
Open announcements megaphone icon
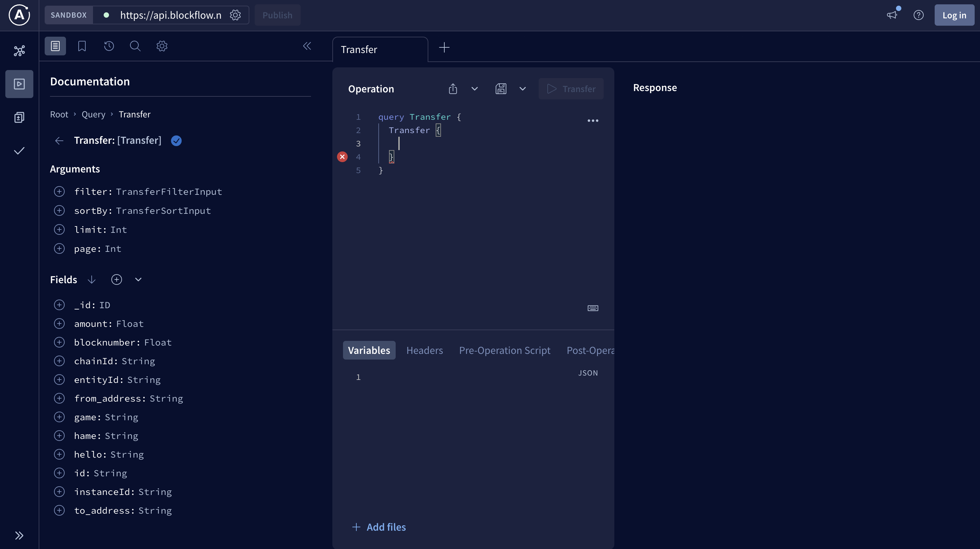point(892,15)
